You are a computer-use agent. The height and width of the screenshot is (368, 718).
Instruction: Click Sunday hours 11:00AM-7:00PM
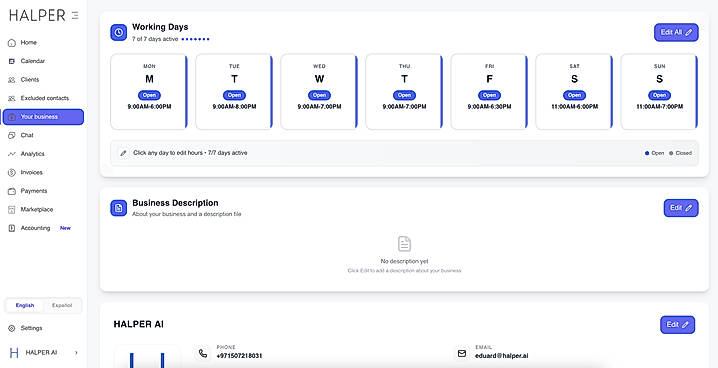pos(659,107)
